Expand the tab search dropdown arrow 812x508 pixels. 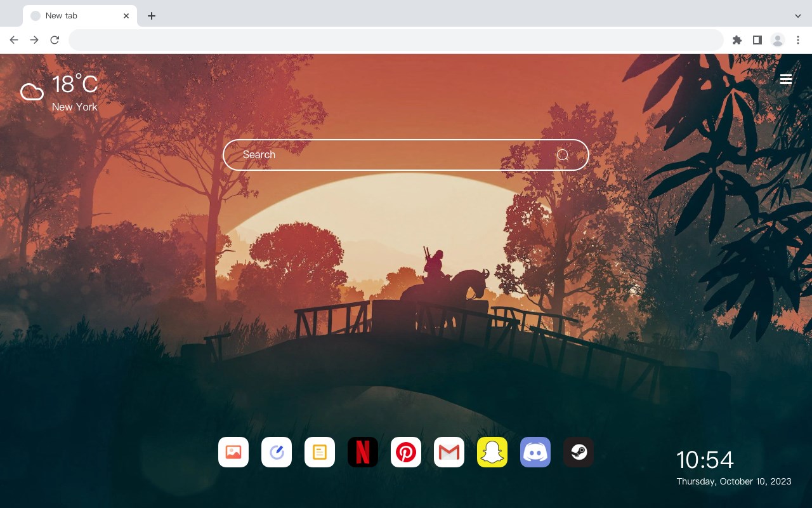coord(798,16)
